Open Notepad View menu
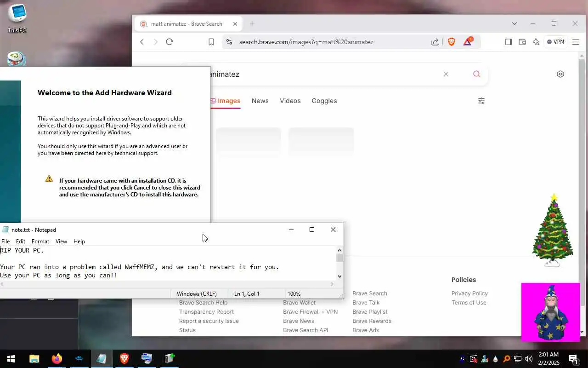This screenshot has width=588, height=368. [x=61, y=241]
